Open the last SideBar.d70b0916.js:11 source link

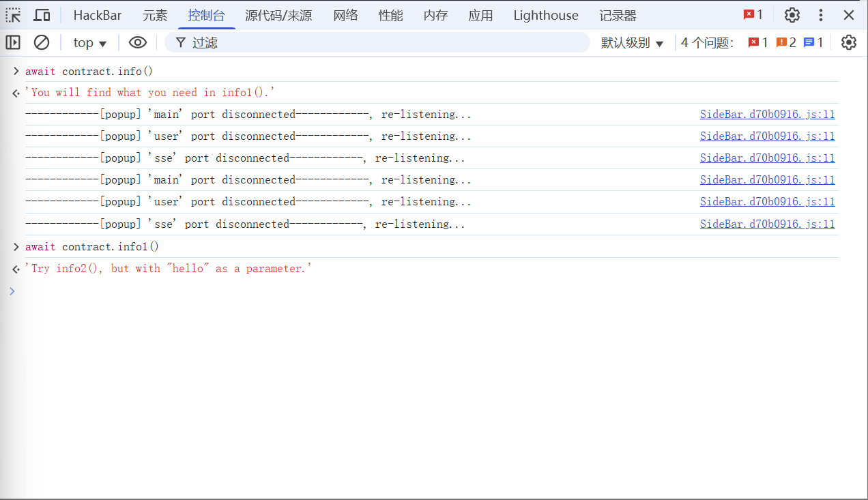(767, 224)
